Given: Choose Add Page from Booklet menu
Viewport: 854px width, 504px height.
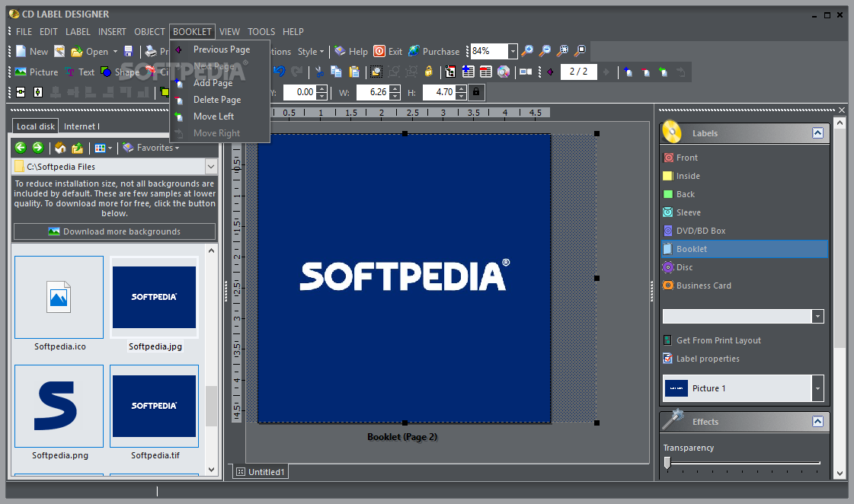Looking at the screenshot, I should tap(220, 83).
